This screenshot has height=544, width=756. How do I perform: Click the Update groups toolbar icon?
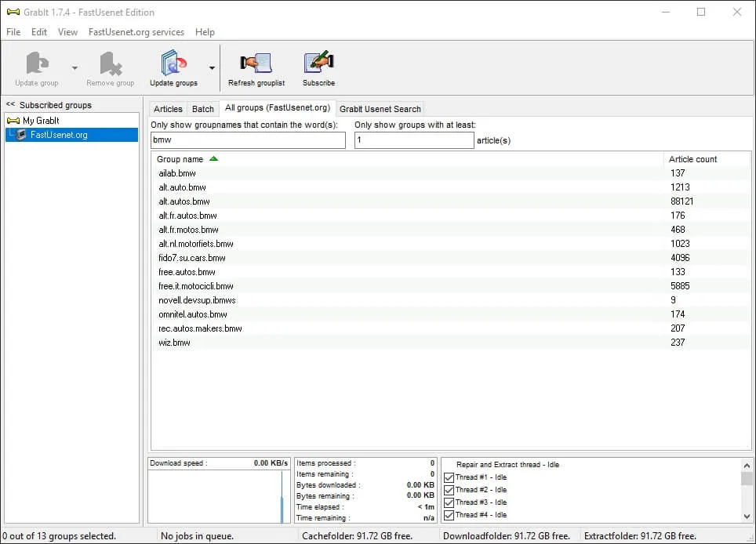click(x=173, y=63)
